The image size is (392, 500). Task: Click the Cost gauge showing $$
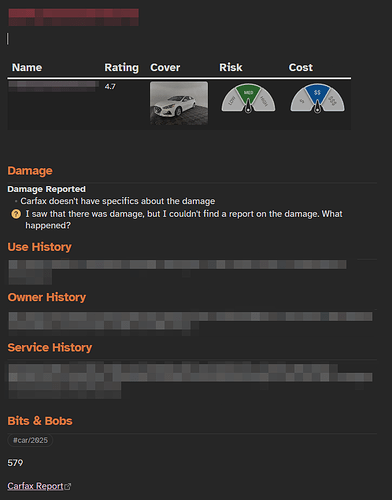point(317,98)
